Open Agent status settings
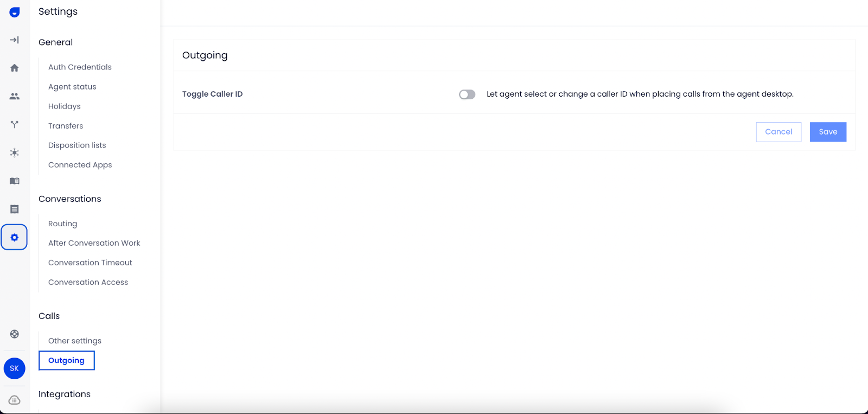Screen dimensions: 868x414 (x=72, y=87)
